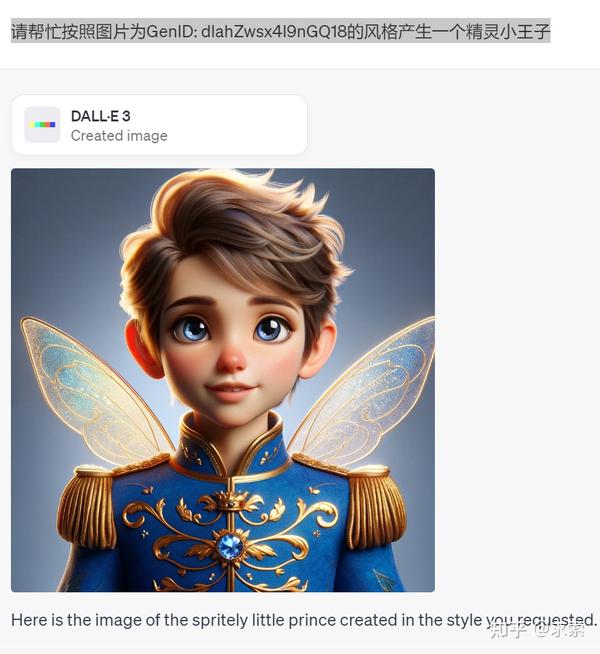
Task: Open the DALL·E 3 created image card
Action: [159, 125]
